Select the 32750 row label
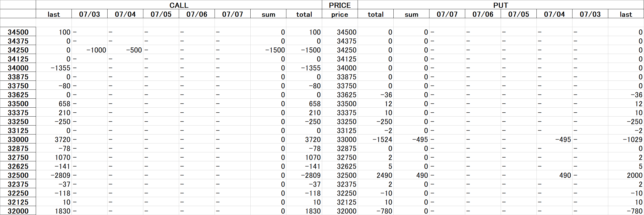644x215 pixels. pos(18,157)
